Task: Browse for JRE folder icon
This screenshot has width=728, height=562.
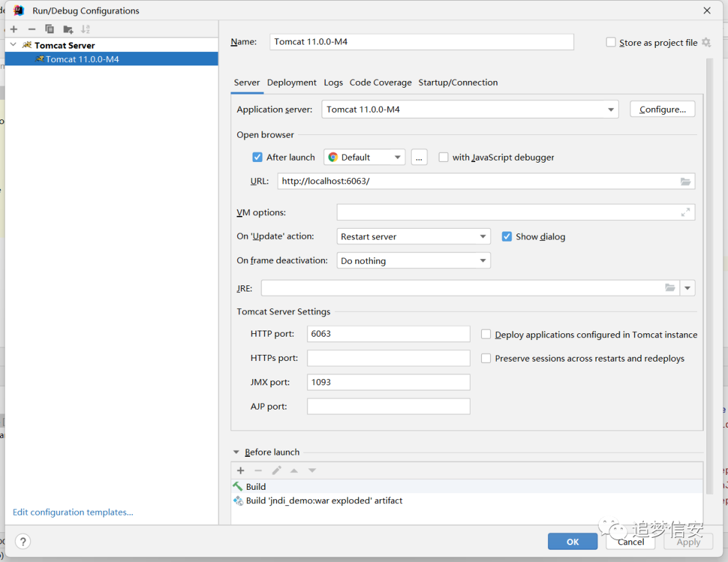Action: [669, 287]
